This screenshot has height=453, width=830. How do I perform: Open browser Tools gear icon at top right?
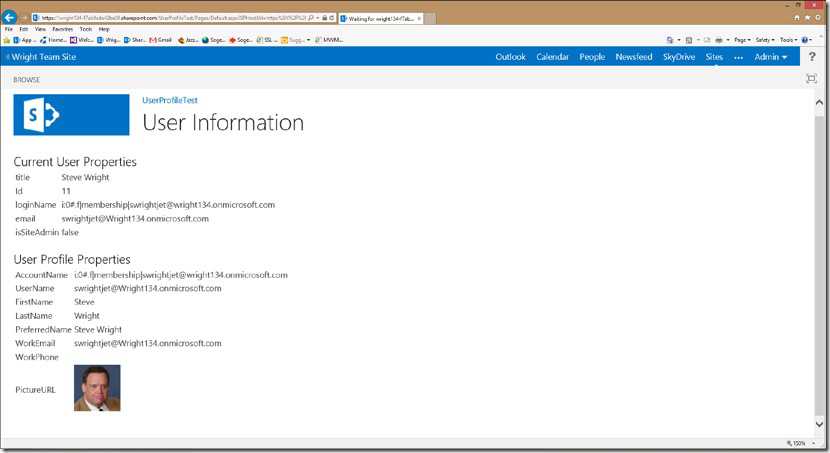(x=818, y=17)
